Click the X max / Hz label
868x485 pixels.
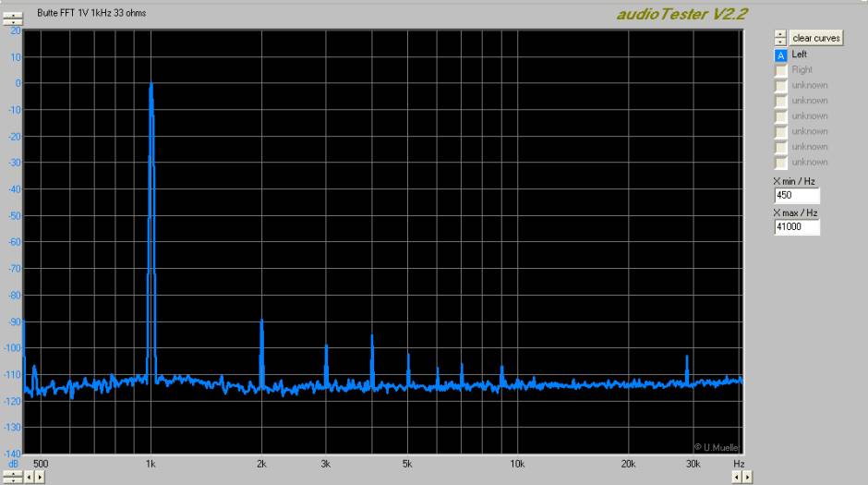[x=795, y=212]
